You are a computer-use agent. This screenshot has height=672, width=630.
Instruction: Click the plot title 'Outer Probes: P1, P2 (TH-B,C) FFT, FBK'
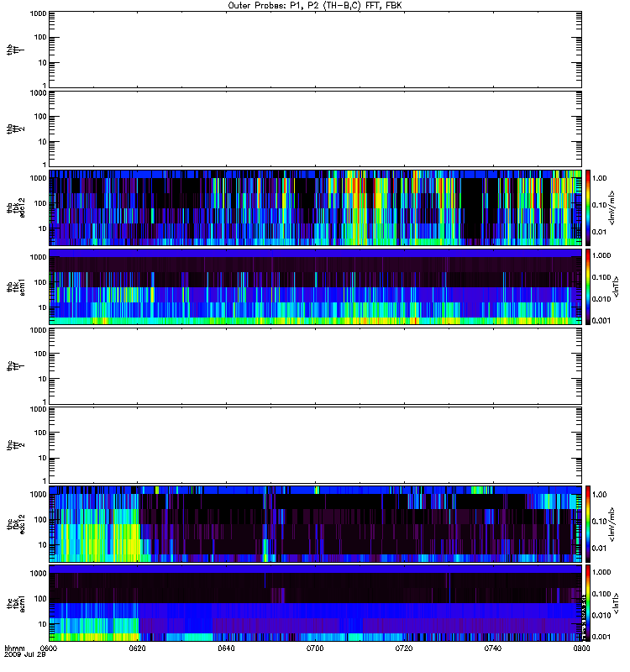[x=315, y=6]
